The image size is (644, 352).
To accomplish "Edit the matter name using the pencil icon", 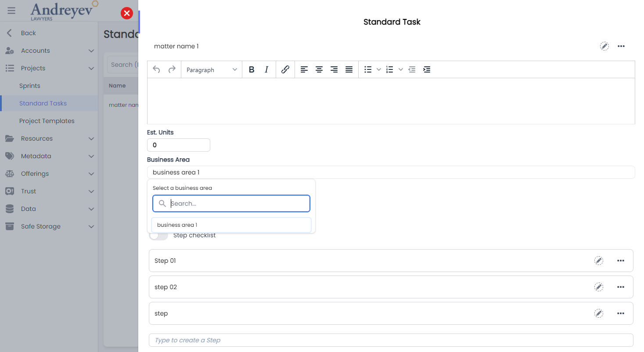I will click(x=604, y=46).
